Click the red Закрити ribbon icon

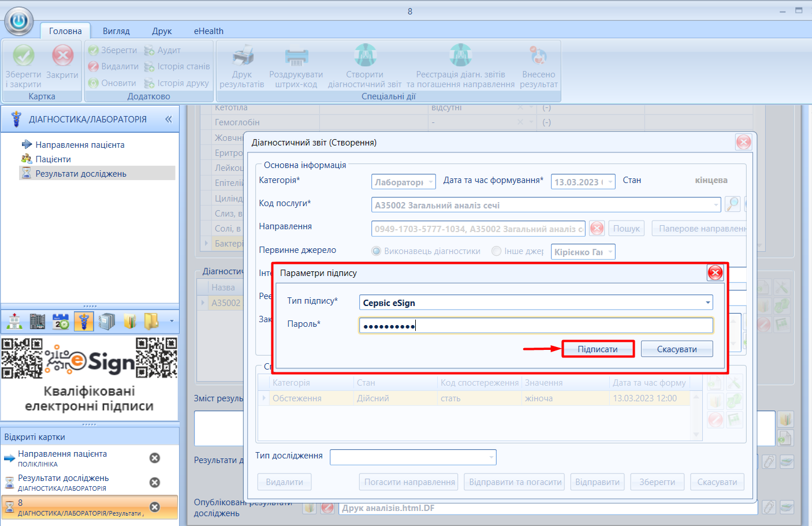pos(62,56)
